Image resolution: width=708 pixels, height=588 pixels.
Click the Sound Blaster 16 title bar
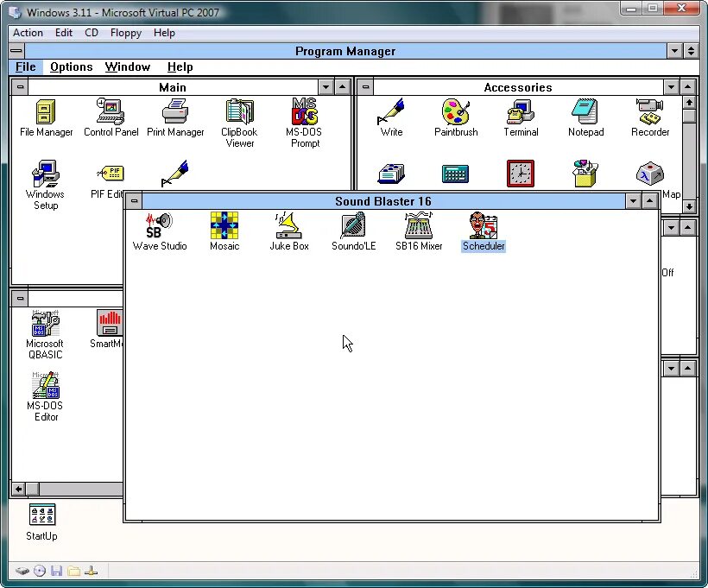[383, 201]
